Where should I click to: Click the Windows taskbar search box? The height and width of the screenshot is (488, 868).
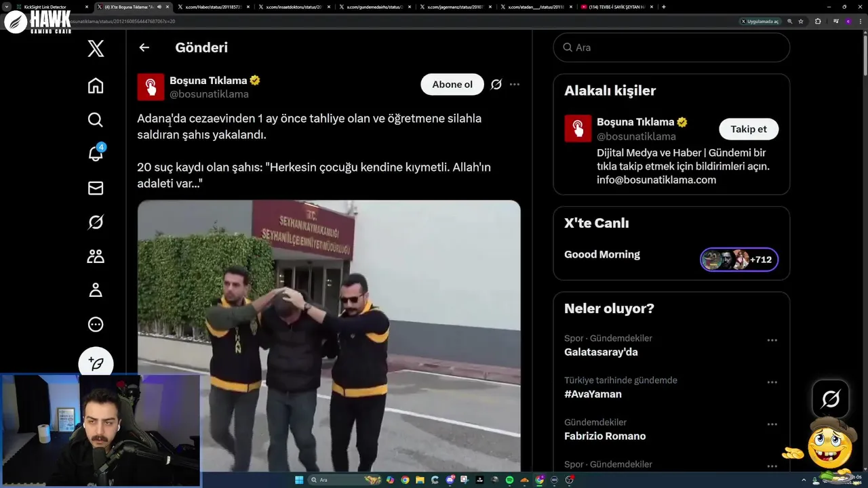click(344, 480)
